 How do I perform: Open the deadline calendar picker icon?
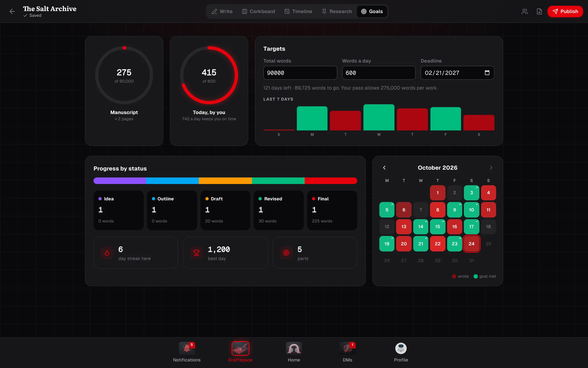click(487, 73)
